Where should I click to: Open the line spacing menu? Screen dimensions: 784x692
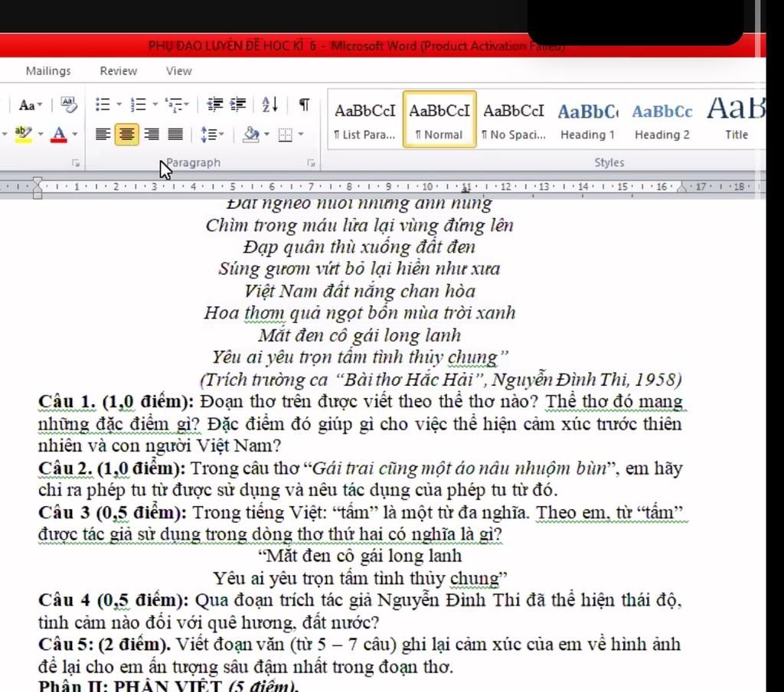tap(212, 135)
